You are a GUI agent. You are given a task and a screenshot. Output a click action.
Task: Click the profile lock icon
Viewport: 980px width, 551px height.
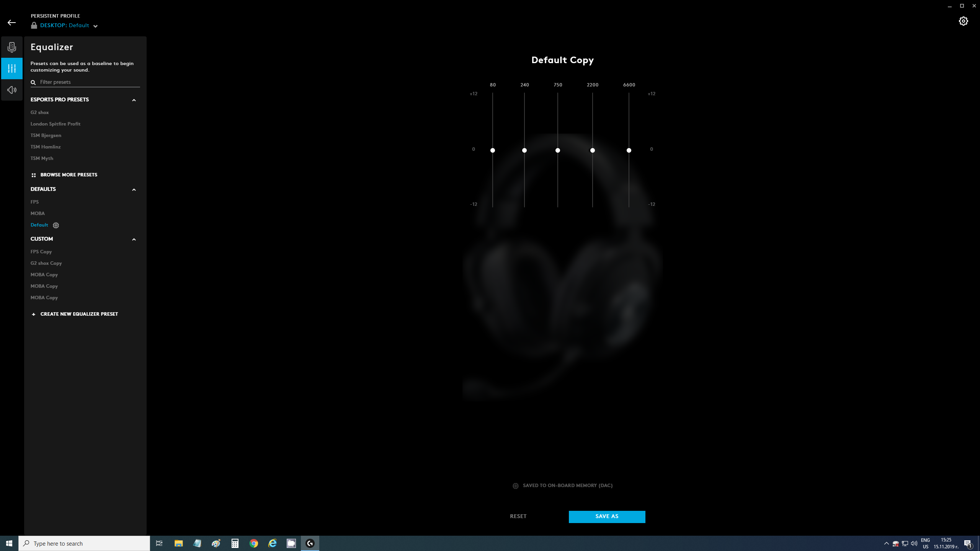point(34,25)
